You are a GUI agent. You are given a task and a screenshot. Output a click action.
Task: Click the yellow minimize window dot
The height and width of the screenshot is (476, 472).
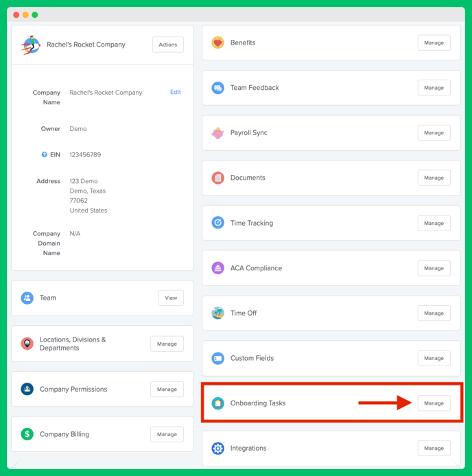tap(25, 14)
